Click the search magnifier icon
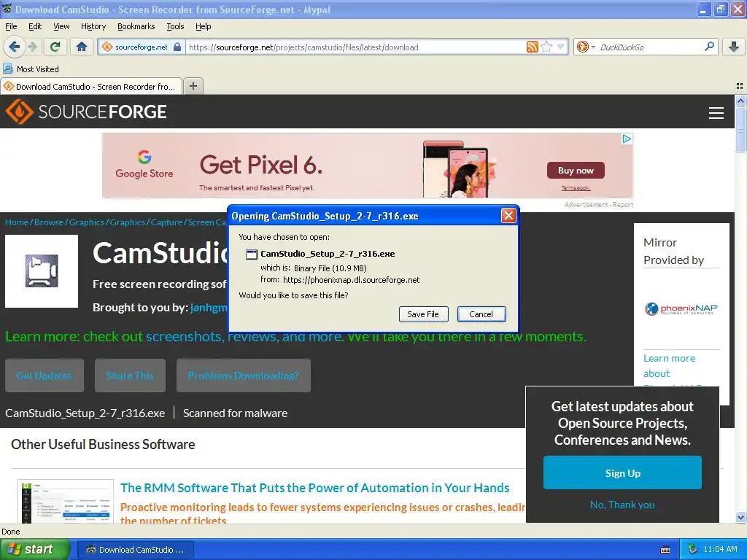 coord(709,47)
